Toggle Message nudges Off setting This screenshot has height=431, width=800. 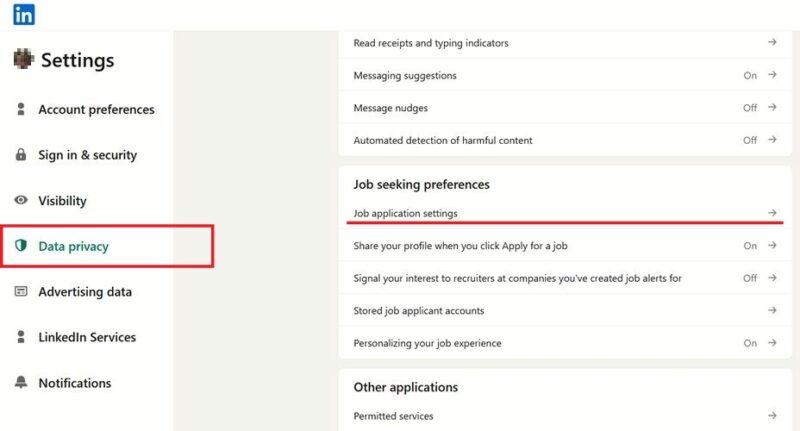(x=750, y=108)
